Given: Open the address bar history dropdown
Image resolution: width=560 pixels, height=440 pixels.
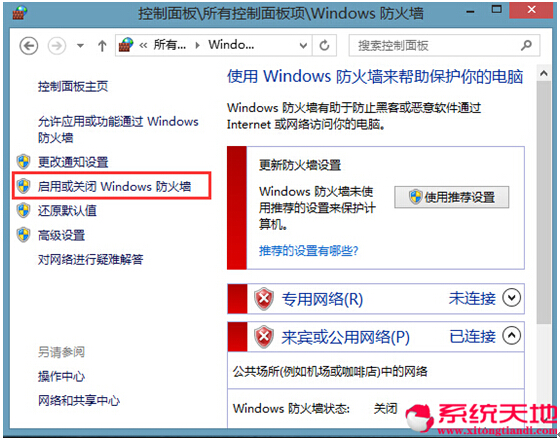Looking at the screenshot, I should pos(303,45).
